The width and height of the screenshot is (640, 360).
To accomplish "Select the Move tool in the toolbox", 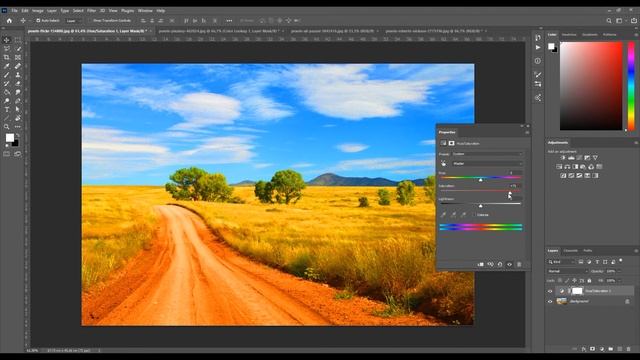I will (7, 40).
